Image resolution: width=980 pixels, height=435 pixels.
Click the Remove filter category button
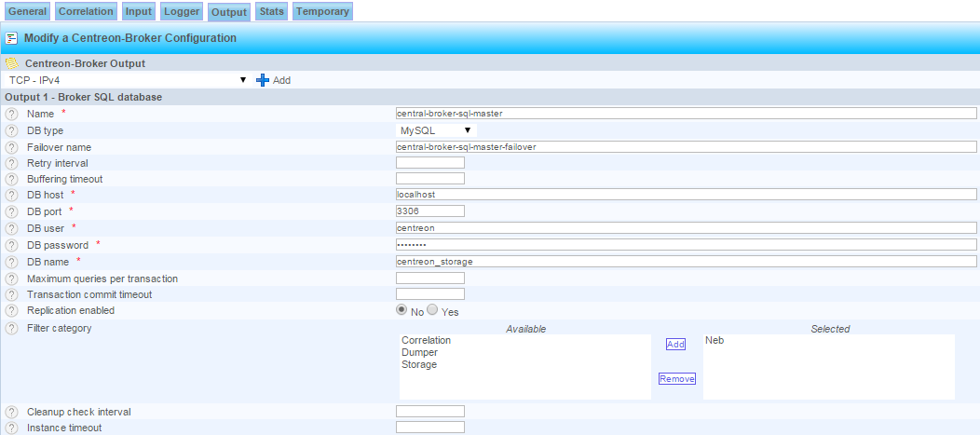click(x=677, y=379)
